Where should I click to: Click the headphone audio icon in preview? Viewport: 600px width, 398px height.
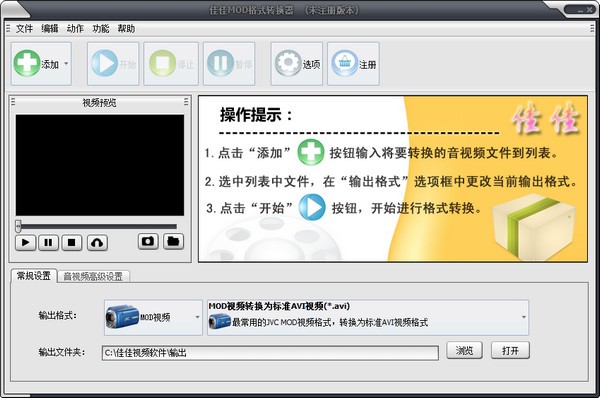point(97,243)
